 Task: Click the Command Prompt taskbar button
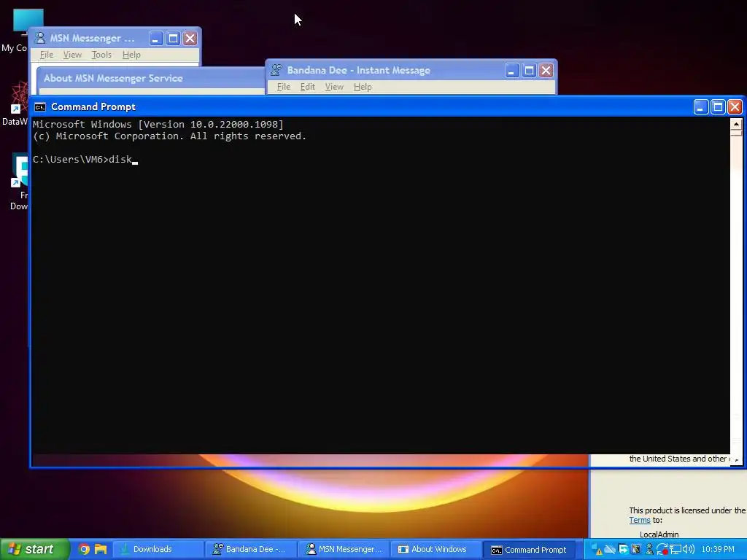tap(530, 549)
